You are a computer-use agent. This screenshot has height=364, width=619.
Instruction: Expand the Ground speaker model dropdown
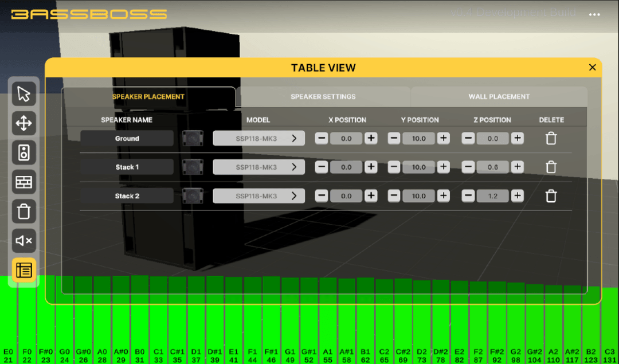click(258, 138)
